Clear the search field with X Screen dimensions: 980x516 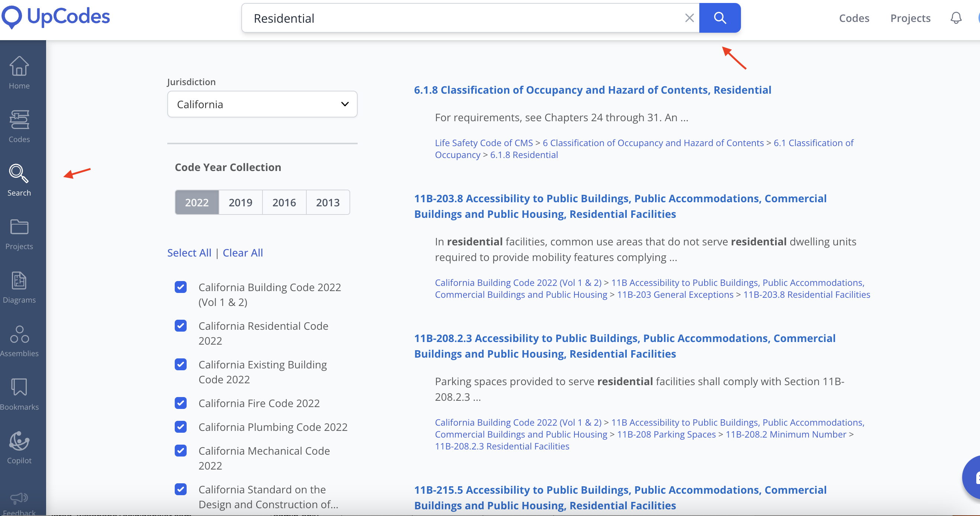(689, 18)
